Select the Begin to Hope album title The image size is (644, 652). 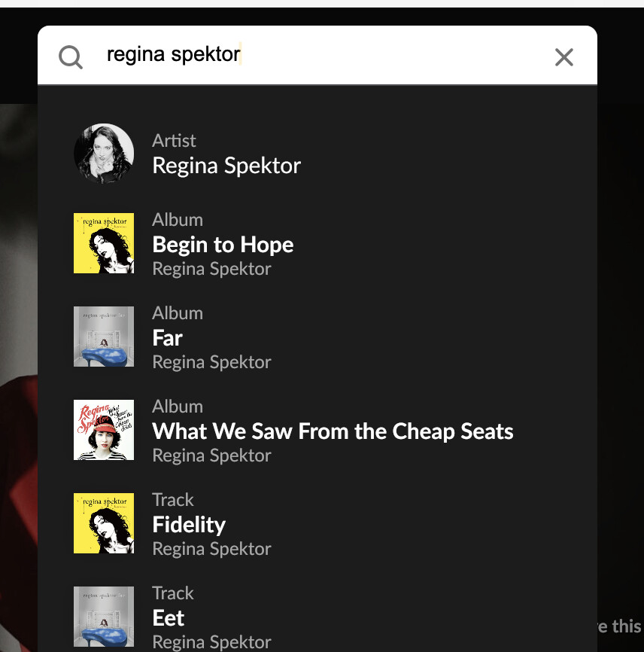click(x=223, y=245)
